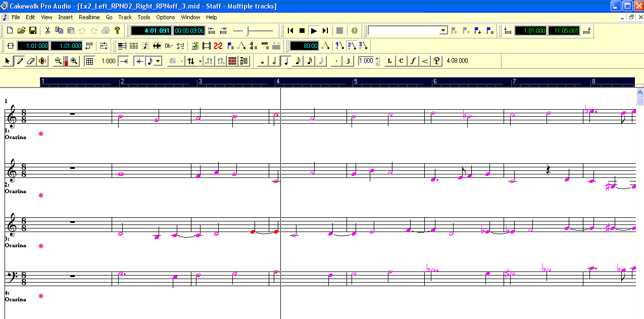Click the Lyric 'L' tool button
644x319 pixels.
389,61
